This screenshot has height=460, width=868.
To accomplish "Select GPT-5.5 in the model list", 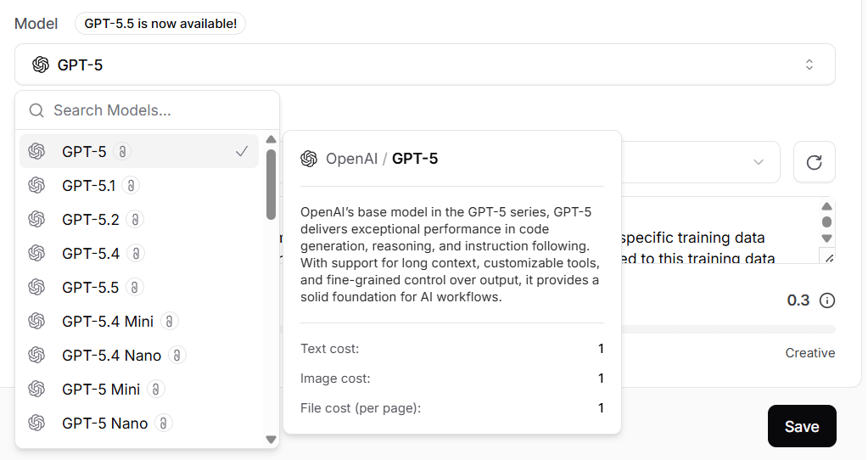I will [139, 287].
